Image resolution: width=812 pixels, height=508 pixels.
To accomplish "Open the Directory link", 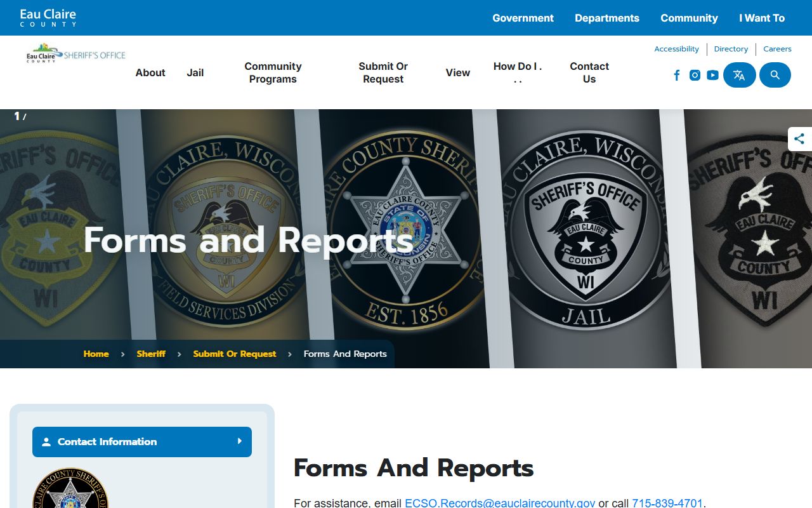I will click(731, 49).
